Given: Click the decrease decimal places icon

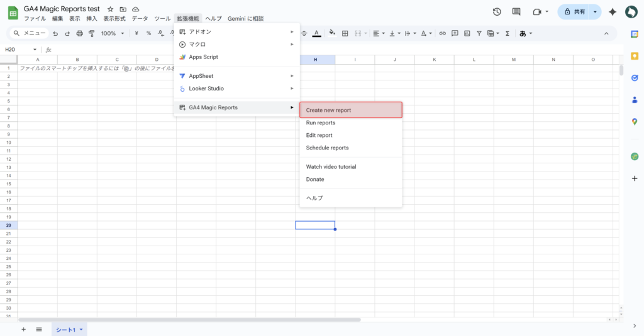Looking at the screenshot, I should [161, 34].
